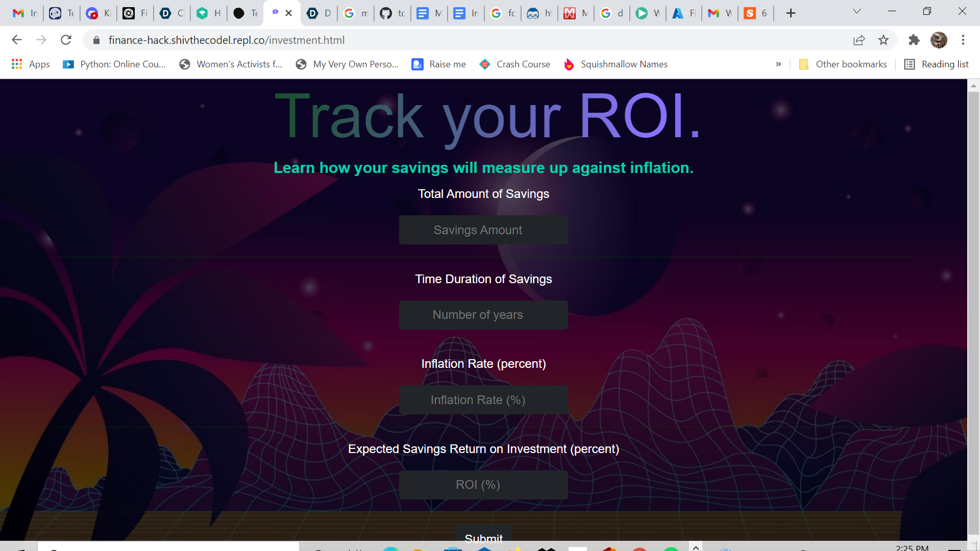
Task: Expand the hidden bookmarks overflow chevron
Action: pyautogui.click(x=778, y=64)
